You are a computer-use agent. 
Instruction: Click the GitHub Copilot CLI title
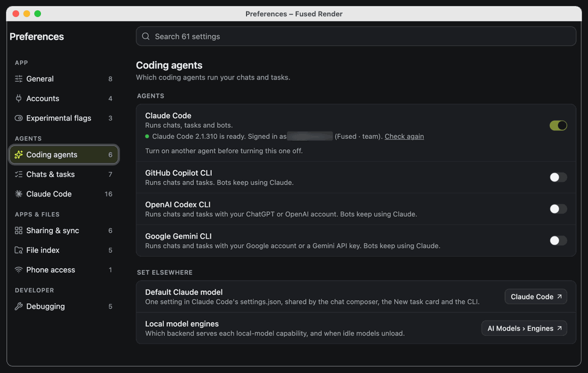[x=178, y=173]
